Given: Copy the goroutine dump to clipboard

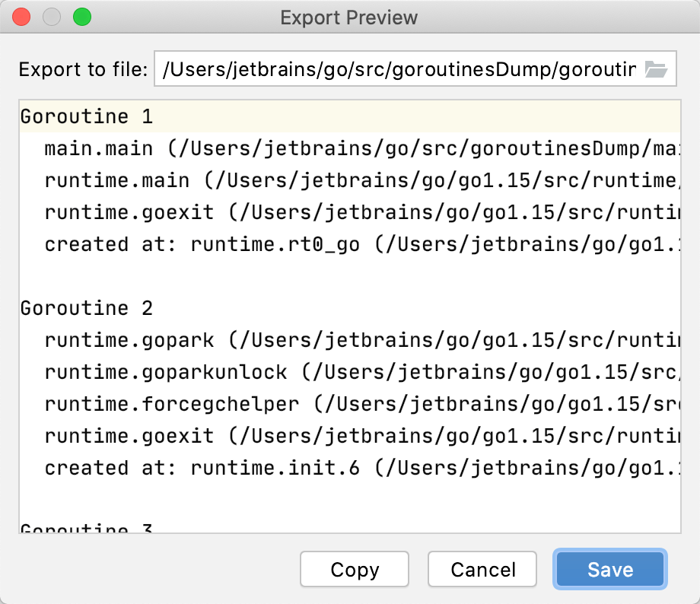Looking at the screenshot, I should click(354, 569).
